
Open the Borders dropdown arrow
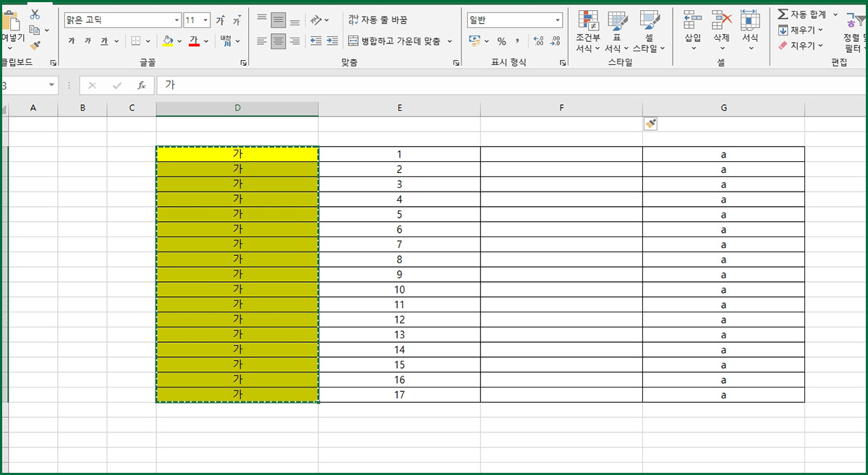148,41
